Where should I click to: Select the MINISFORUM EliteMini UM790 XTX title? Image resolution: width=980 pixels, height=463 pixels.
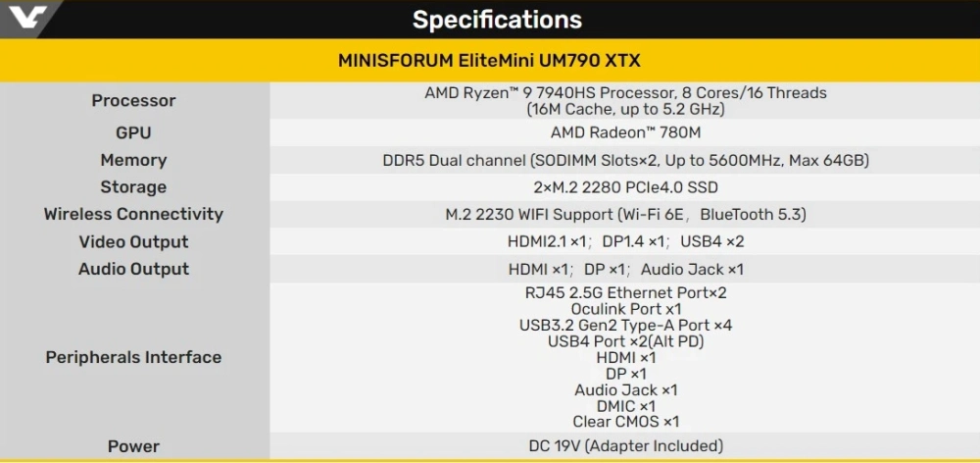point(489,60)
